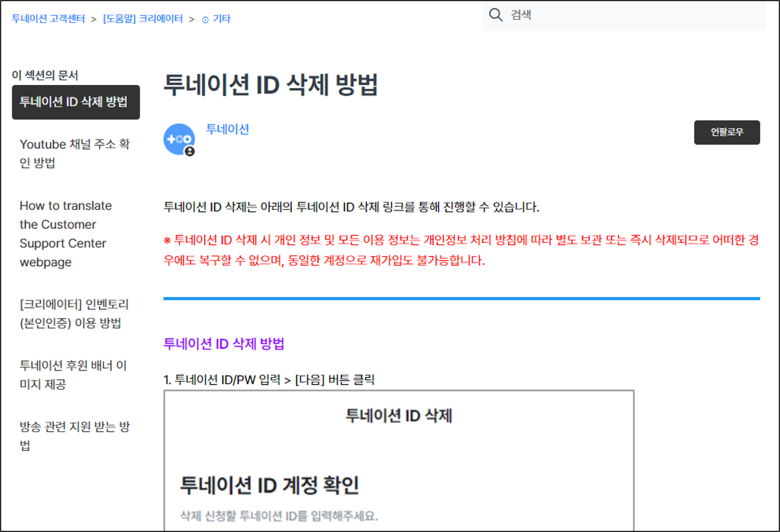The image size is (780, 532).
Task: Click the 투네이션 author name link
Action: (228, 129)
